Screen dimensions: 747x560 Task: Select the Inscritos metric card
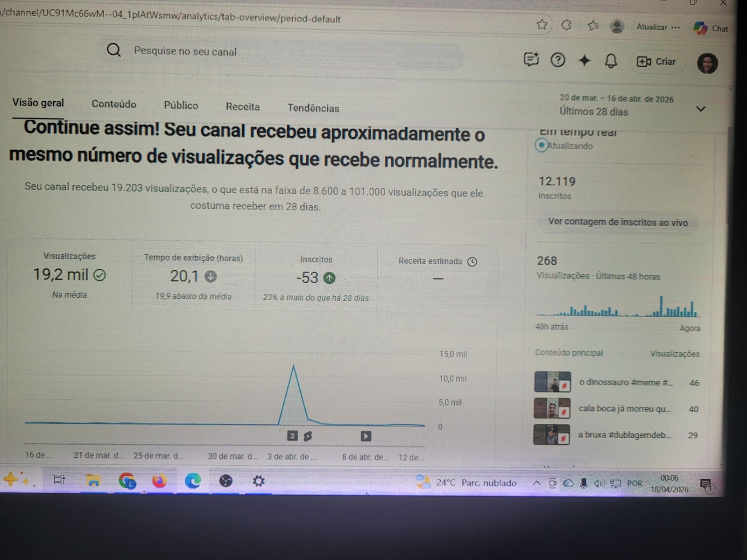coord(316,278)
